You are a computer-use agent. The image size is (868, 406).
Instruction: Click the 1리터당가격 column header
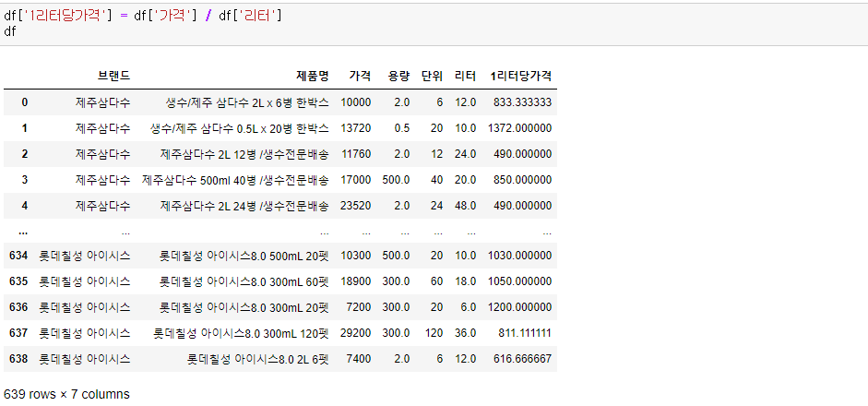521,76
